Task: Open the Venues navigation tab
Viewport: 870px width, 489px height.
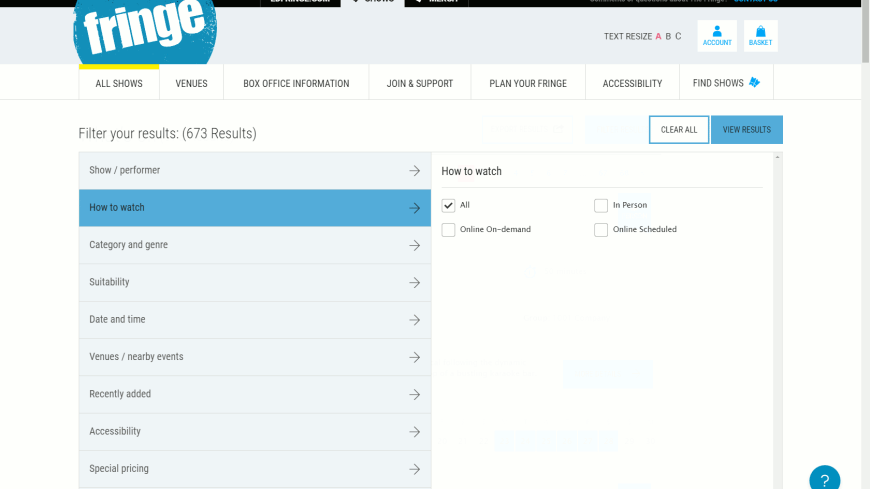Action: tap(191, 83)
